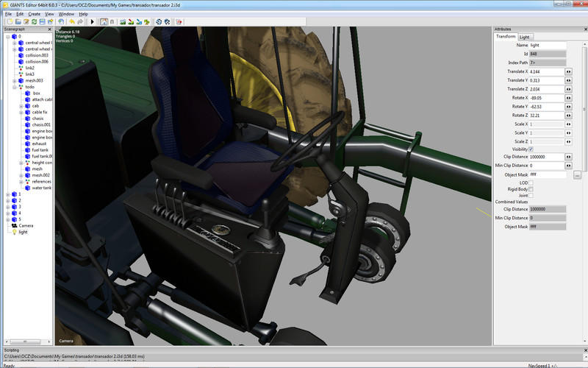Expand the cab node in scenegraph
This screenshot has width=588, height=368.
pos(21,105)
